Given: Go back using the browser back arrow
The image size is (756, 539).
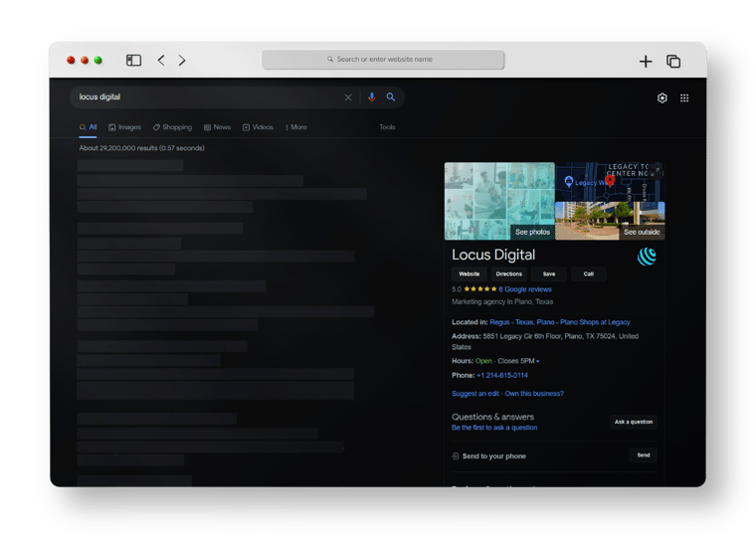Looking at the screenshot, I should pyautogui.click(x=161, y=61).
